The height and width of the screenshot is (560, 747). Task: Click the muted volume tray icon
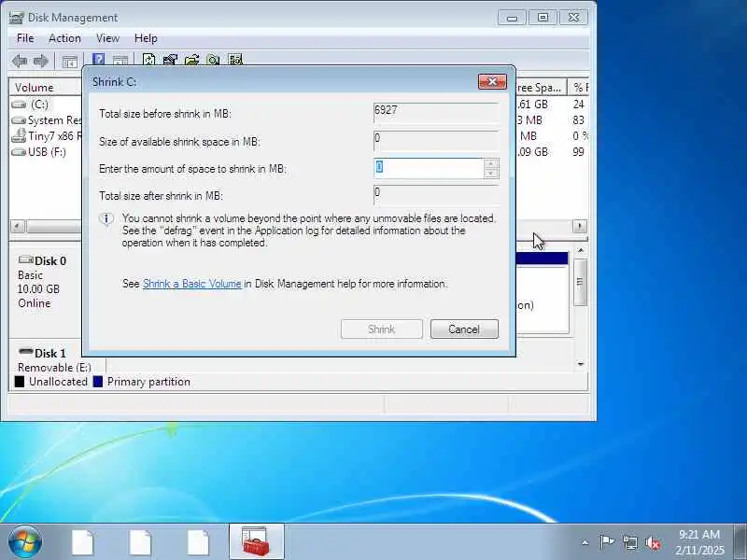[653, 542]
